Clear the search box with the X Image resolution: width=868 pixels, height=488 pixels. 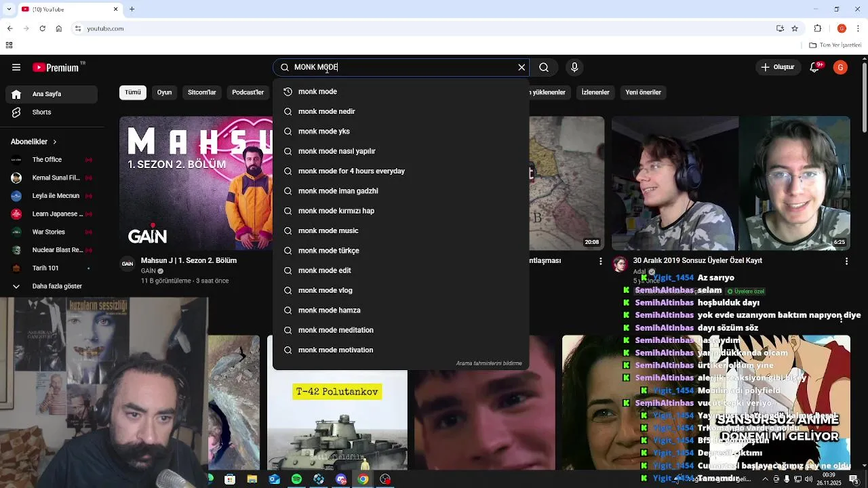(x=521, y=67)
